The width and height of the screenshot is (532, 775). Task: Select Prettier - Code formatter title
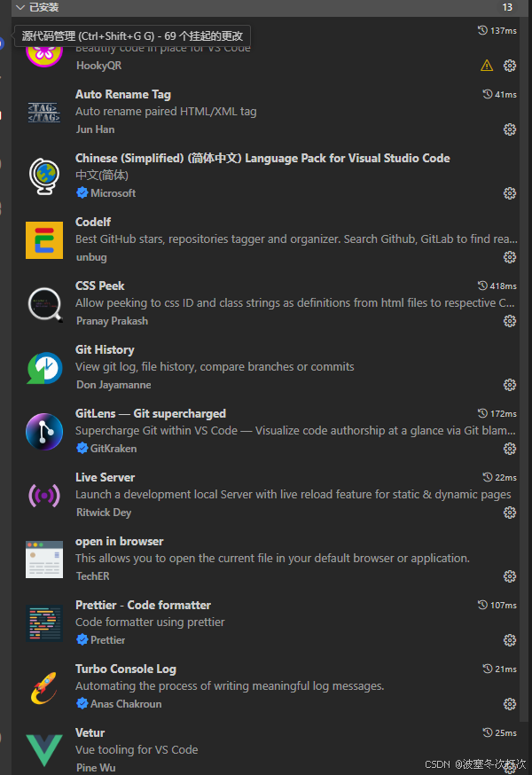point(143,605)
